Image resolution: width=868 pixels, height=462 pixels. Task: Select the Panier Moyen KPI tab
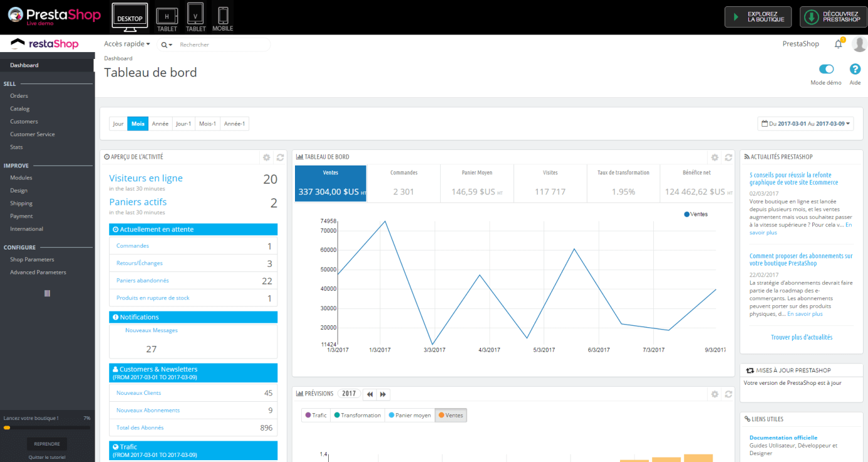coord(477,184)
